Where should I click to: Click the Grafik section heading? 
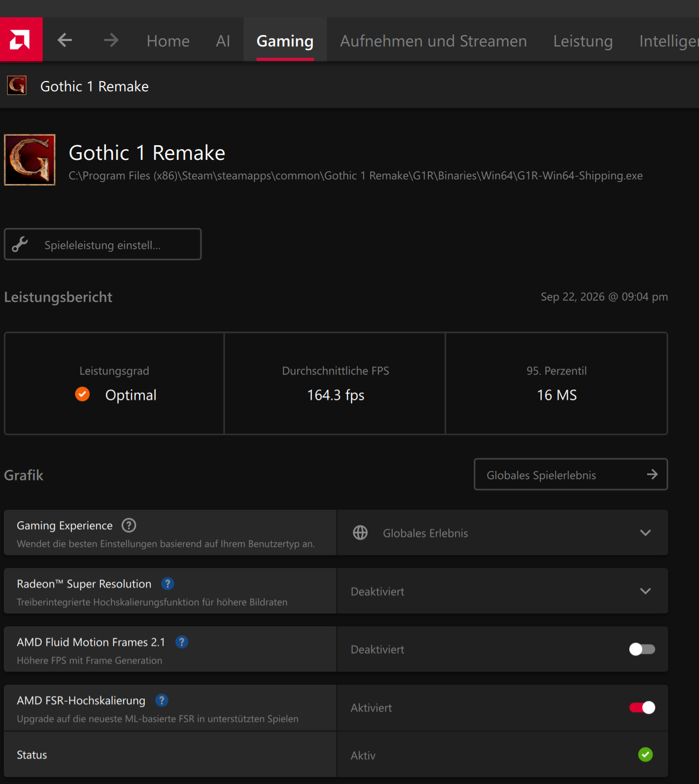click(x=24, y=475)
